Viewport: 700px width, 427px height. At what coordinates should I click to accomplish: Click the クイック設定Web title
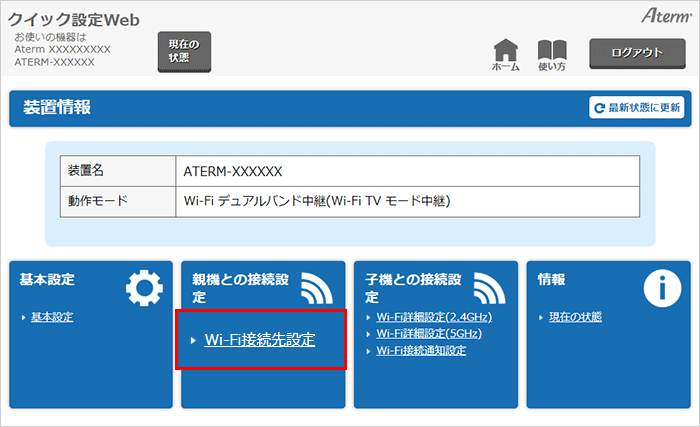pyautogui.click(x=74, y=20)
